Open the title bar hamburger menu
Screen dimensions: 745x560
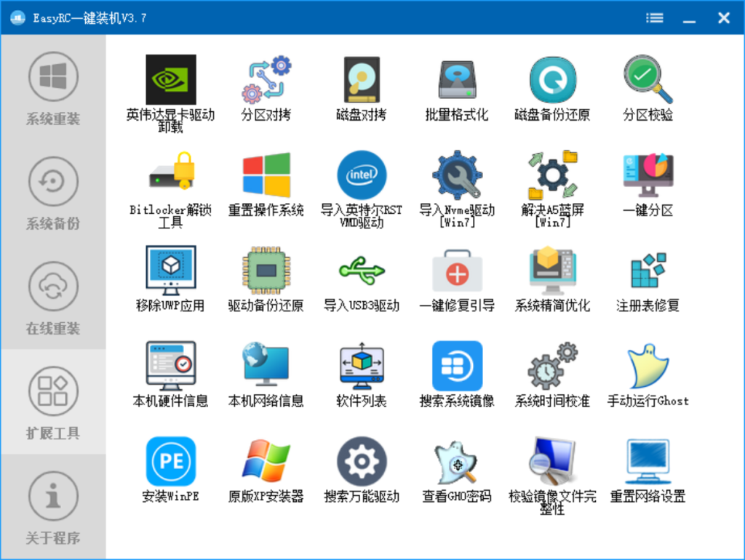tap(654, 17)
